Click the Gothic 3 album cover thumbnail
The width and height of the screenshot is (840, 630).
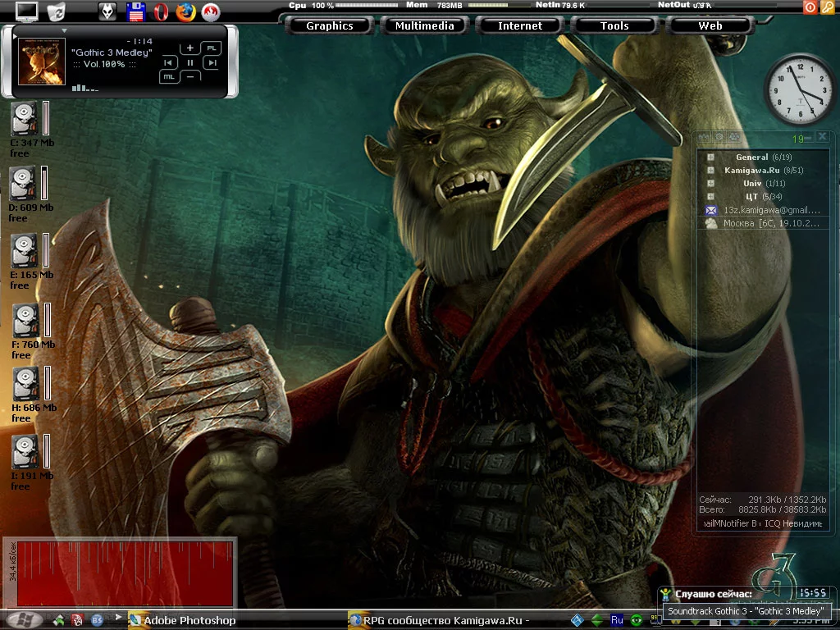(x=42, y=62)
